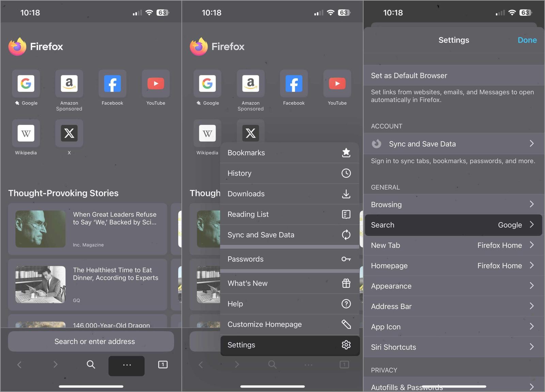Viewport: 545px width, 392px height.
Task: Open Wikipedia shortcut tile in left screen
Action: click(26, 133)
